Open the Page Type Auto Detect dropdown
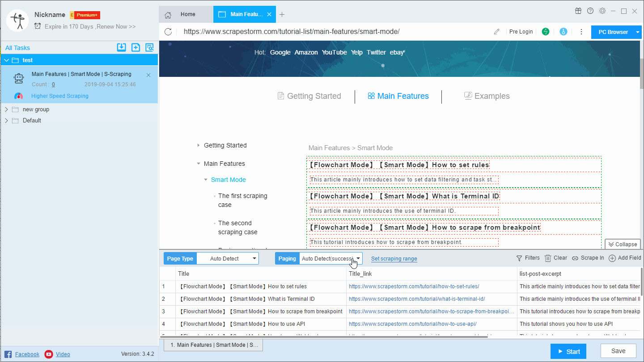 click(228, 258)
